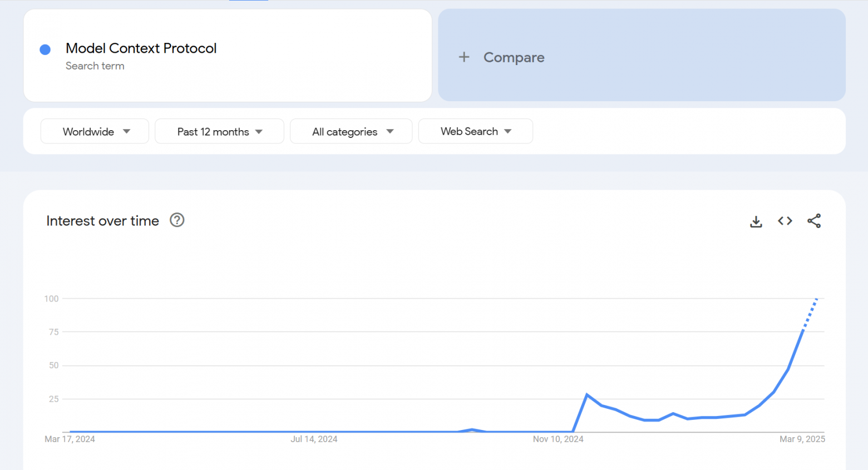
Task: Click the Interest over time heading
Action: tap(102, 221)
